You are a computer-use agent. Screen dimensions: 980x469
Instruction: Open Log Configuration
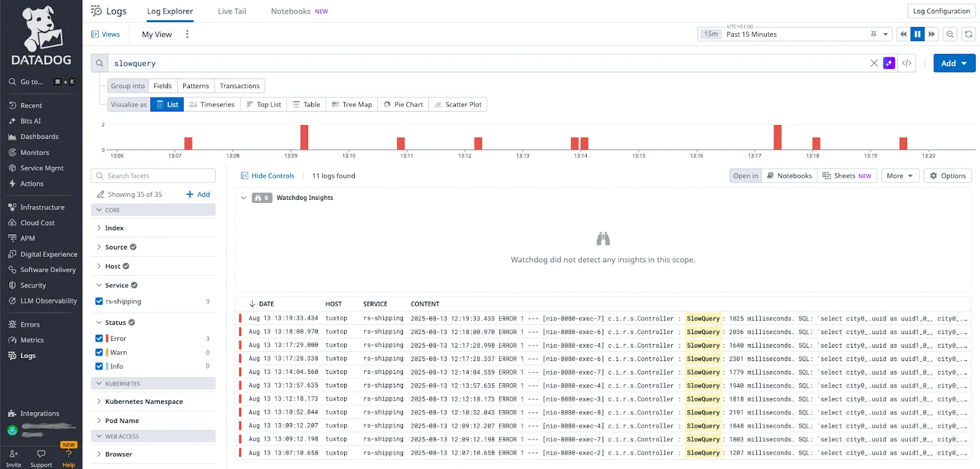coord(941,11)
